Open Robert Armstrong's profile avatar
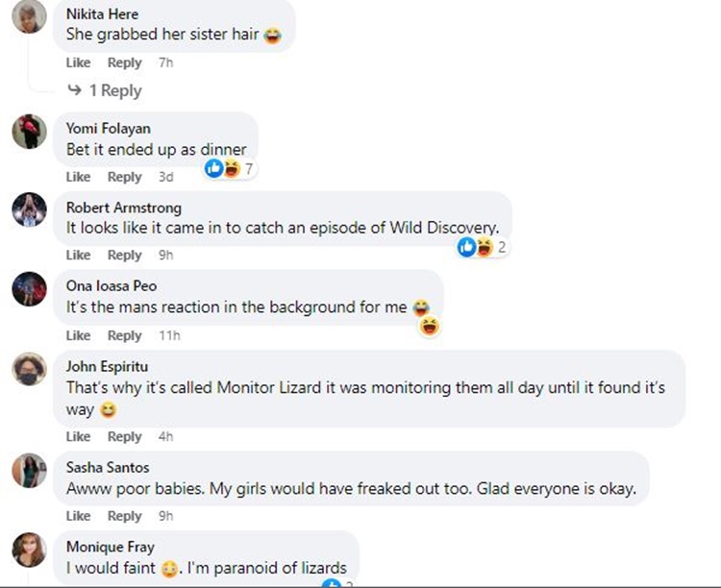The image size is (721, 588). (x=29, y=209)
